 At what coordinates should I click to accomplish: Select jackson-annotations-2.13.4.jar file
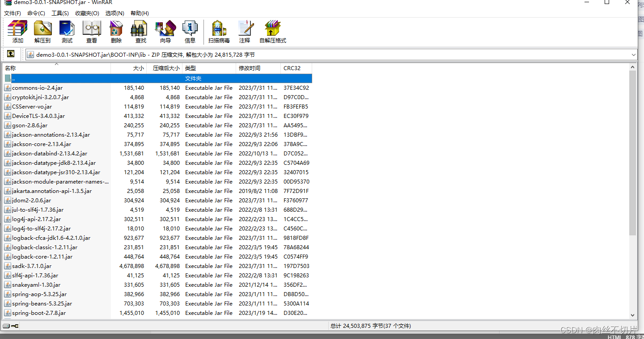click(51, 135)
